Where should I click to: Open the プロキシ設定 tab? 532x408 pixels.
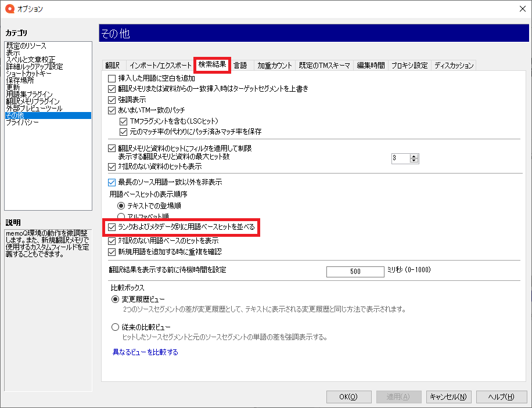point(409,66)
